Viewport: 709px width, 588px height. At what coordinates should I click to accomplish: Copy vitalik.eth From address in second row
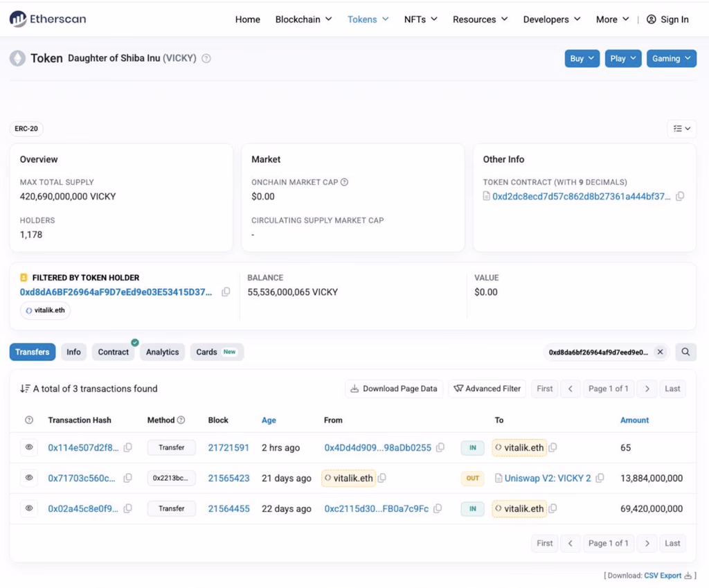382,478
